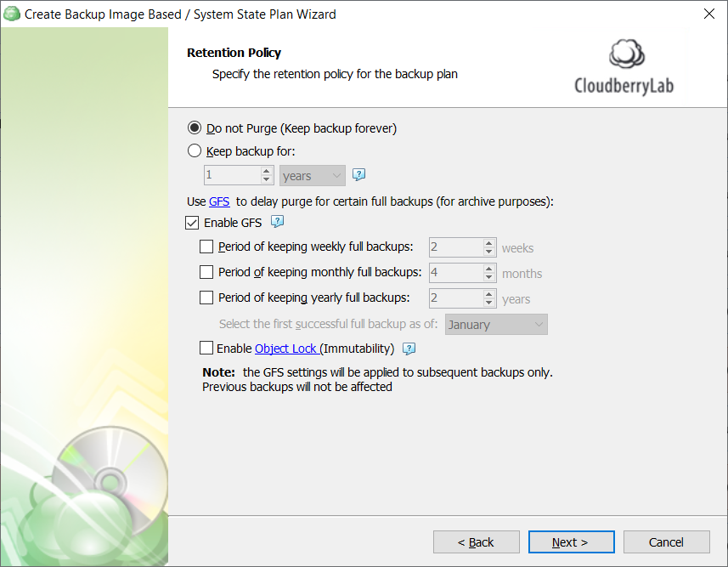Viewport: 728px width, 567px height.
Task: Open the Object Lock hyperlink
Action: tap(286, 349)
